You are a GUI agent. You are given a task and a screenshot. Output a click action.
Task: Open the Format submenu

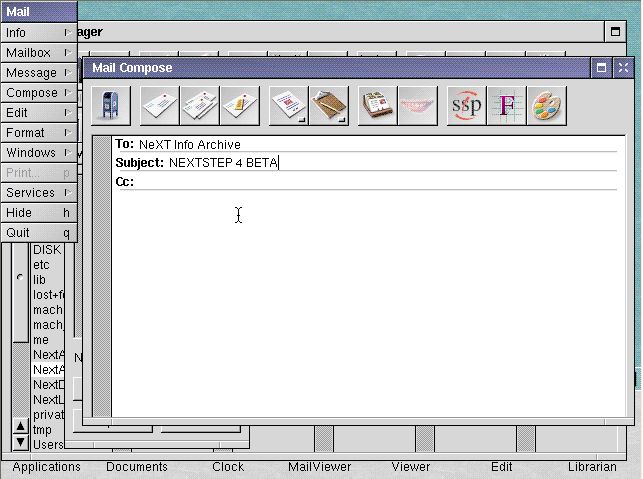click(x=39, y=132)
